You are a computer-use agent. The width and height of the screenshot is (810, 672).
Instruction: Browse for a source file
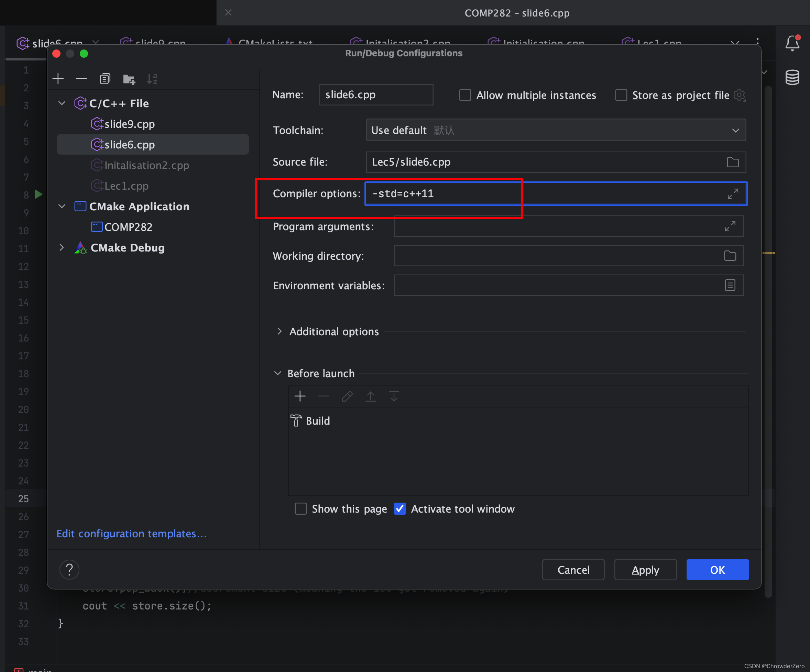pos(732,162)
